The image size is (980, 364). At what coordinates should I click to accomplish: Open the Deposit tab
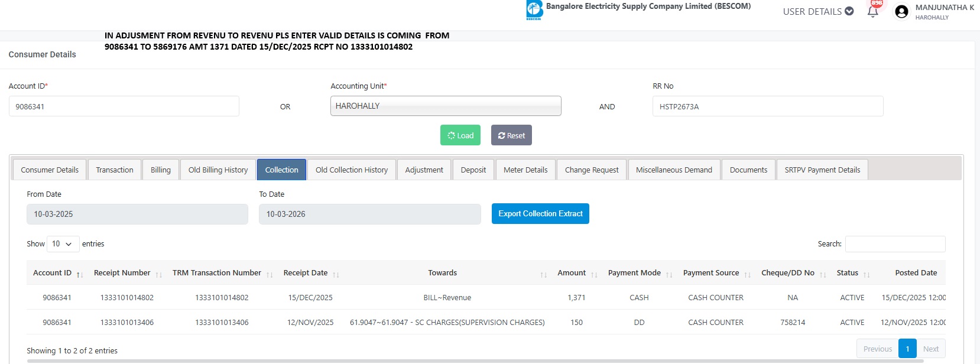point(473,170)
